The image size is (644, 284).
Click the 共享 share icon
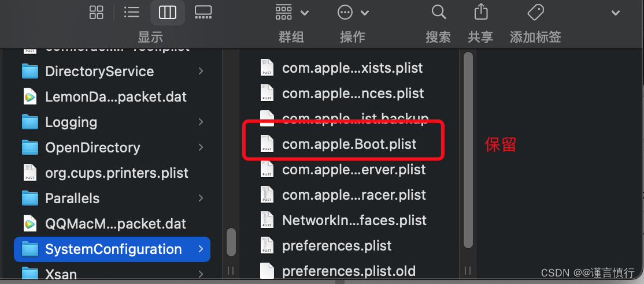pyautogui.click(x=480, y=12)
